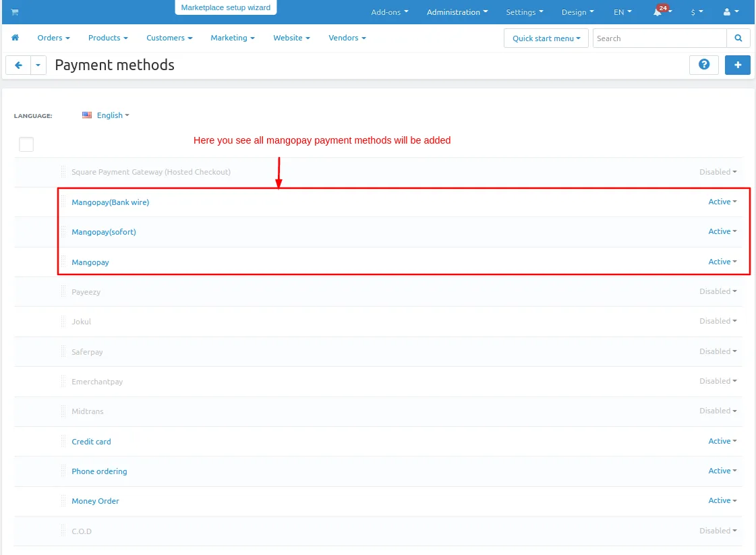
Task: Open the Products menu
Action: point(108,38)
